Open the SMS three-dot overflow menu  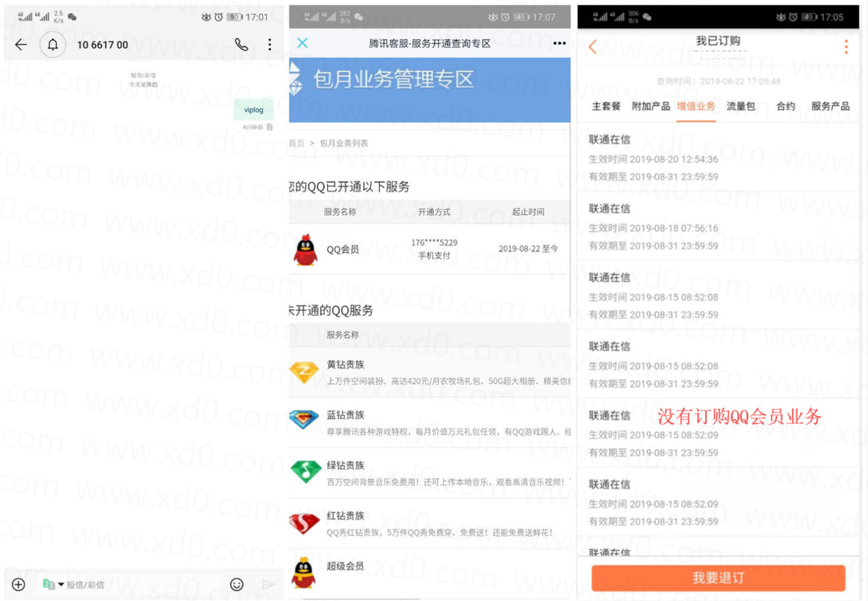[x=269, y=45]
